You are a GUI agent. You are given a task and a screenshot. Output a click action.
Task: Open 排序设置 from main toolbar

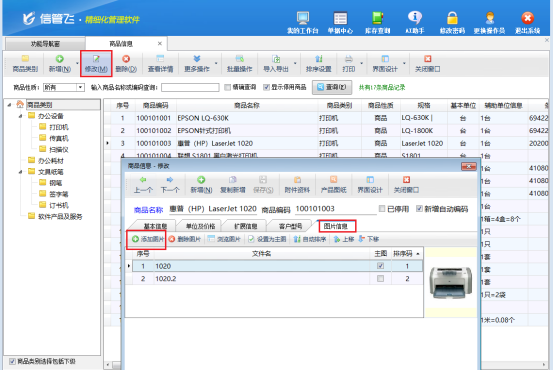click(x=318, y=63)
